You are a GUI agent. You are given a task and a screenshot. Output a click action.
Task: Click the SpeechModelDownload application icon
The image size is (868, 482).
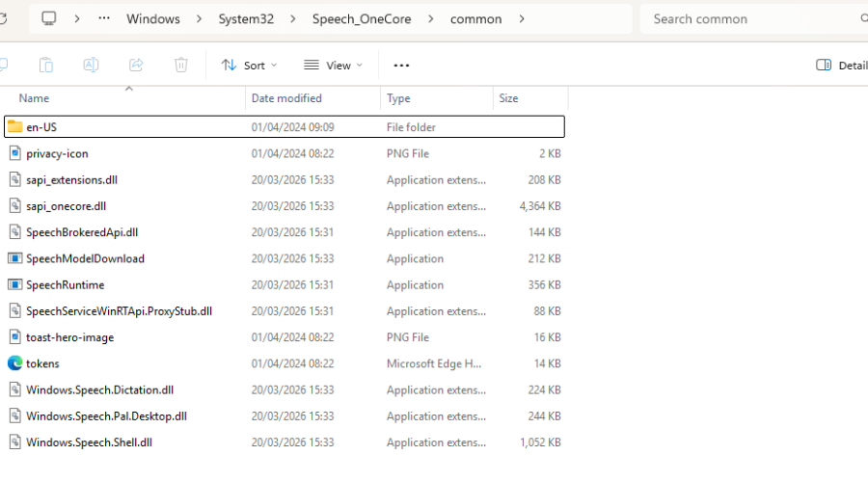14,258
